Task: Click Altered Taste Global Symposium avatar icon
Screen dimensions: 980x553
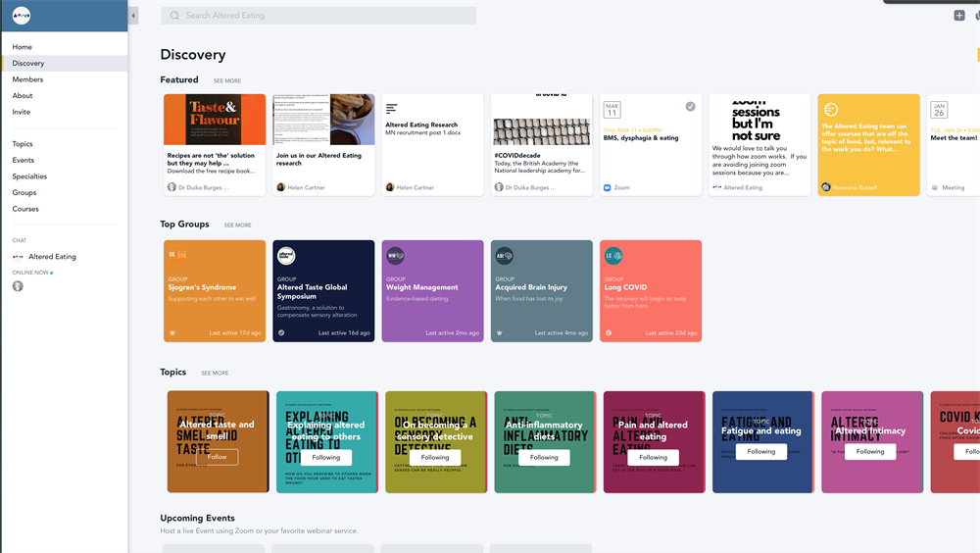Action: [286, 255]
